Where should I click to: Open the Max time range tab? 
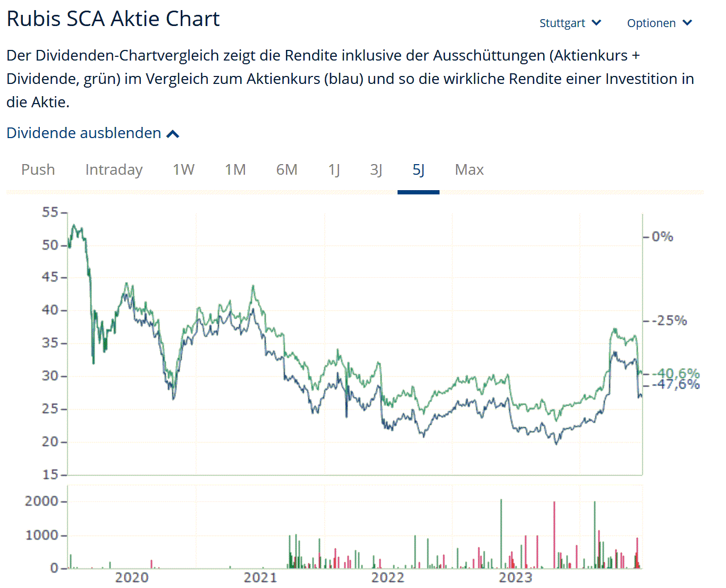click(469, 170)
